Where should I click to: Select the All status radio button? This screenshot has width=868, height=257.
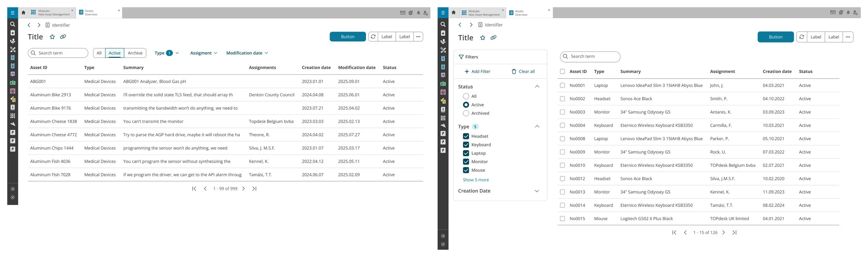click(x=466, y=96)
